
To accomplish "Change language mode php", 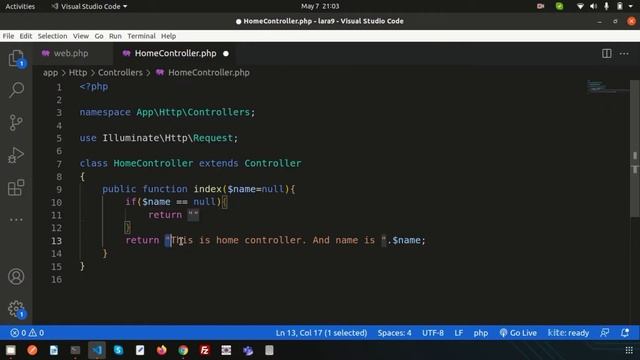I will 480,333.
